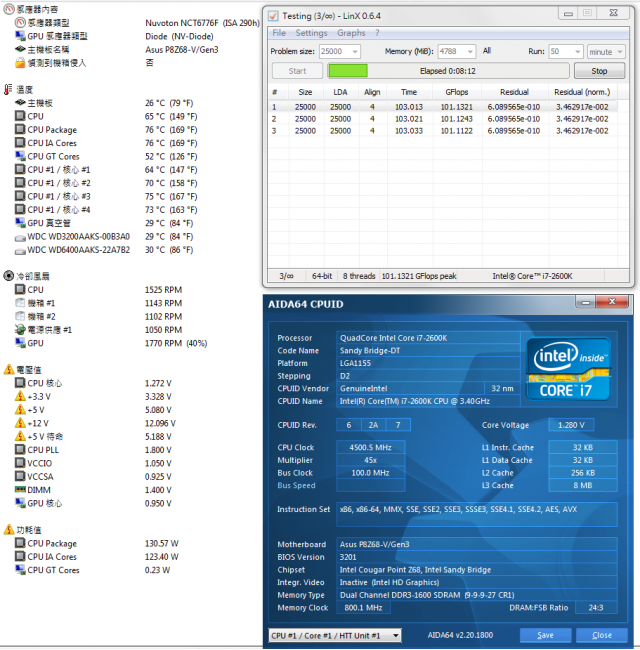
Task: Click the CPU Package temperature icon
Action: 20,129
